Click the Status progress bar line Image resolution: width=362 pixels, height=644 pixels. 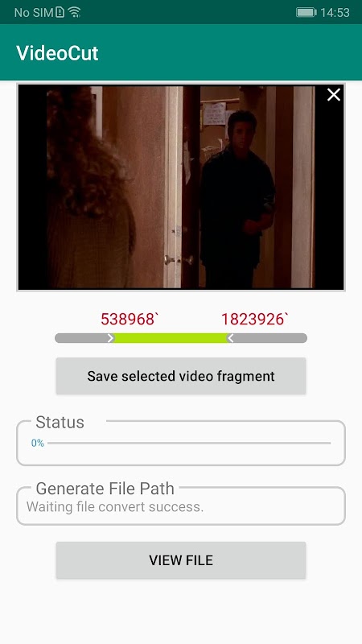189,444
